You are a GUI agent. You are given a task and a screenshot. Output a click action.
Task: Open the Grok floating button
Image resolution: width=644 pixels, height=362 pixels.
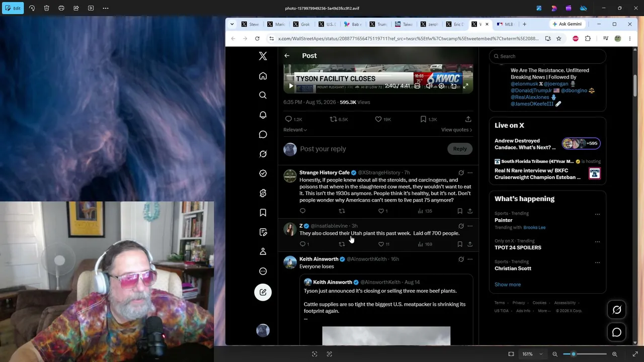617,310
